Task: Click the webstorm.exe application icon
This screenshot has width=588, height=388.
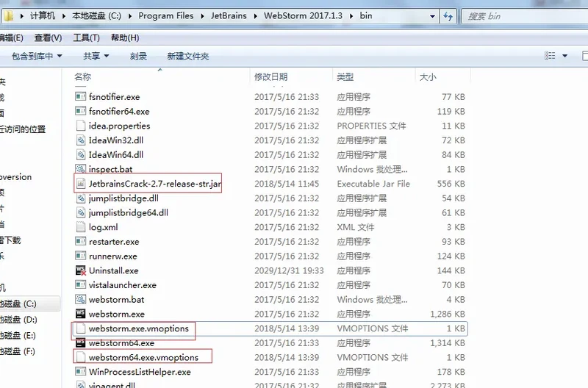Action: pos(81,314)
